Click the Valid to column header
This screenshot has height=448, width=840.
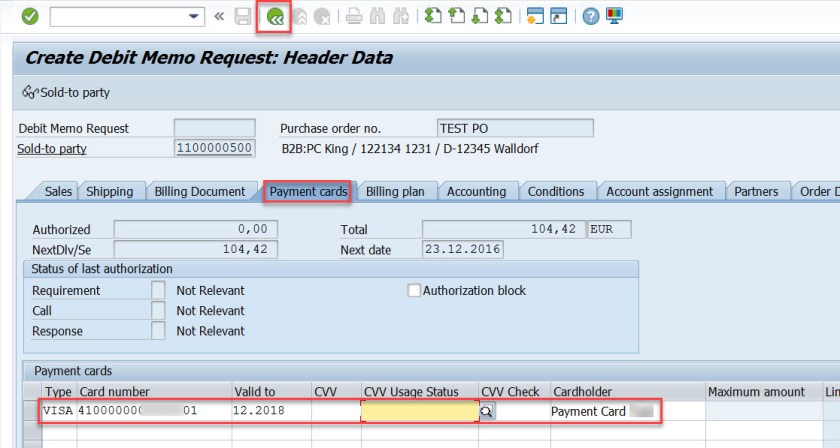(x=272, y=392)
